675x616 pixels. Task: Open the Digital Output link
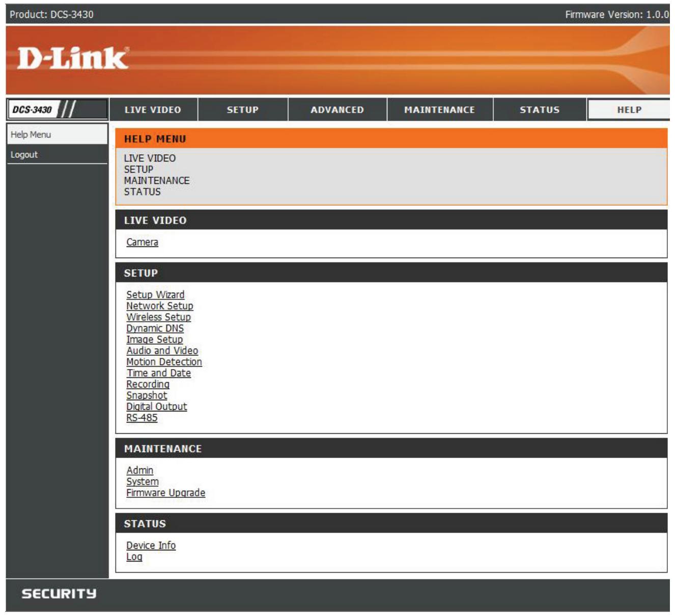point(156,407)
